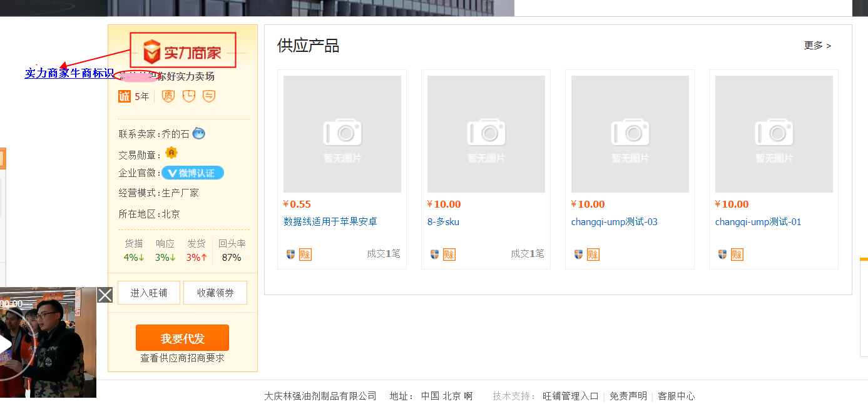Close the floating video popup
The height and width of the screenshot is (404, 868).
[105, 295]
